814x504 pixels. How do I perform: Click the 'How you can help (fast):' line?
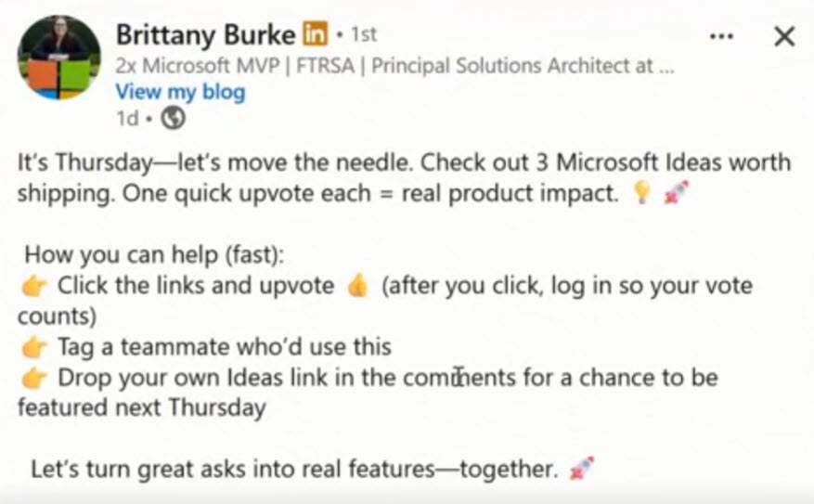pos(154,254)
